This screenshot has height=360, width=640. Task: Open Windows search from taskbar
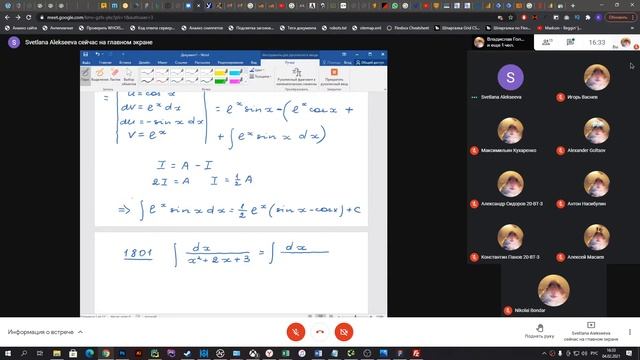(24, 353)
